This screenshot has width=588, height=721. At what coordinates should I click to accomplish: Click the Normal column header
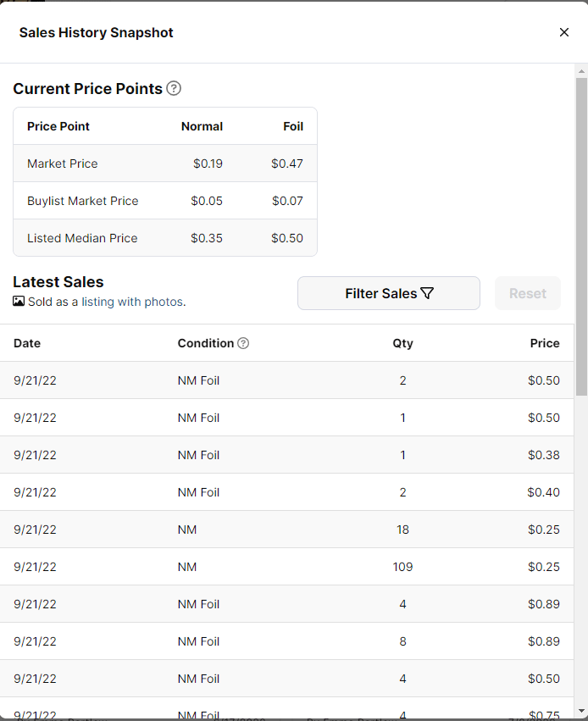pyautogui.click(x=202, y=126)
